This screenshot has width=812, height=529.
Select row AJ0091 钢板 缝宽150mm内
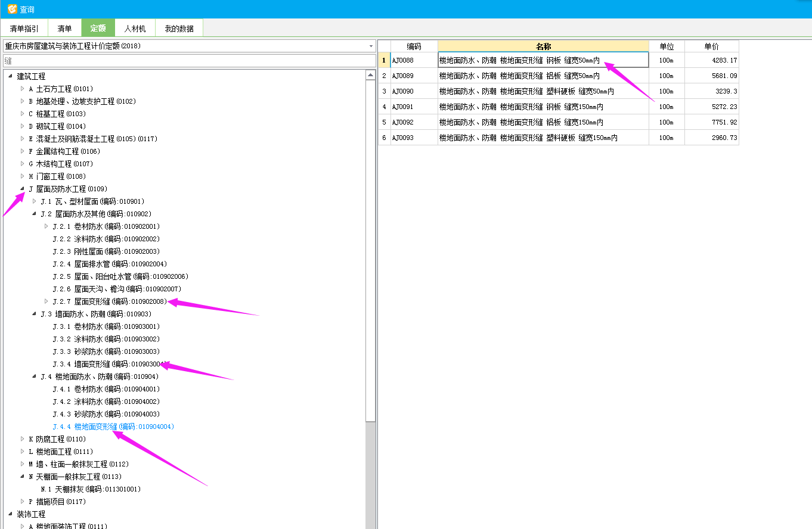coord(559,107)
